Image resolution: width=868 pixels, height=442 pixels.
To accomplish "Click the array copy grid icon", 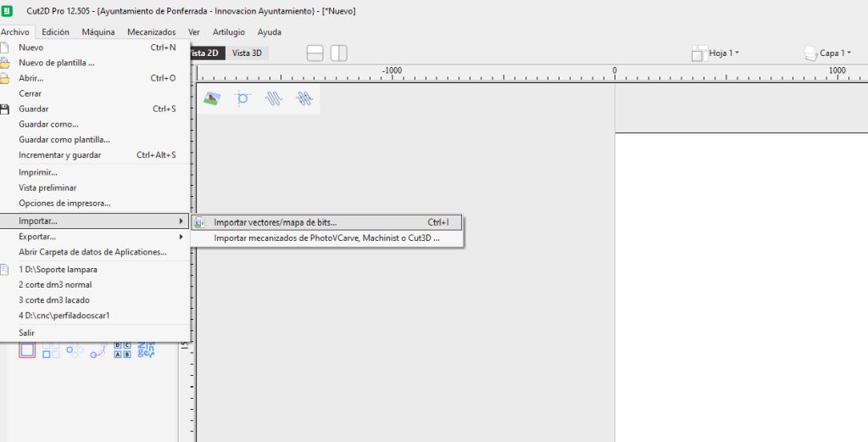I will click(x=51, y=350).
